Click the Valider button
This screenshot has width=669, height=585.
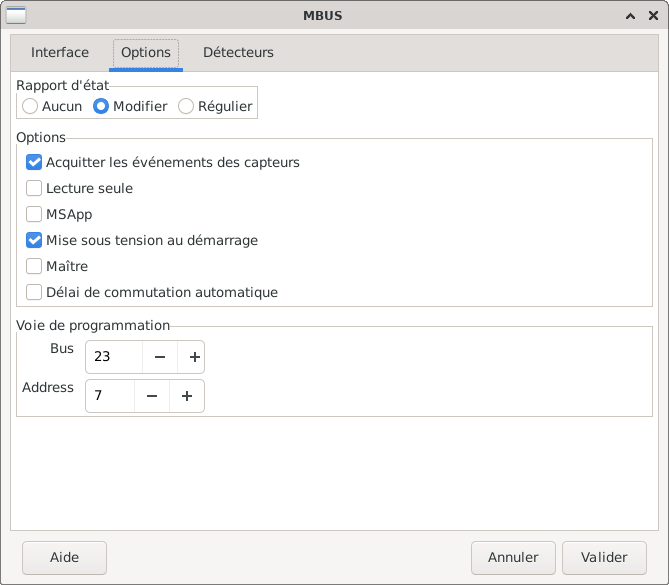click(x=604, y=558)
